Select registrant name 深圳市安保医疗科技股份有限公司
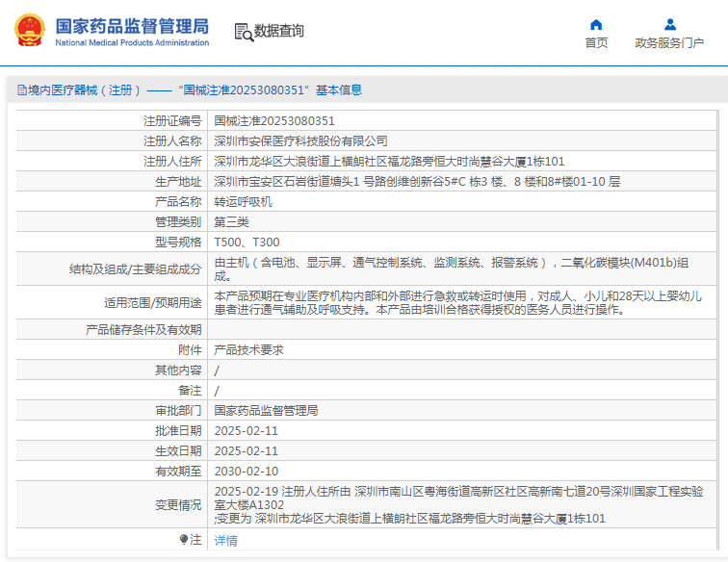Image resolution: width=728 pixels, height=562 pixels. click(x=300, y=141)
